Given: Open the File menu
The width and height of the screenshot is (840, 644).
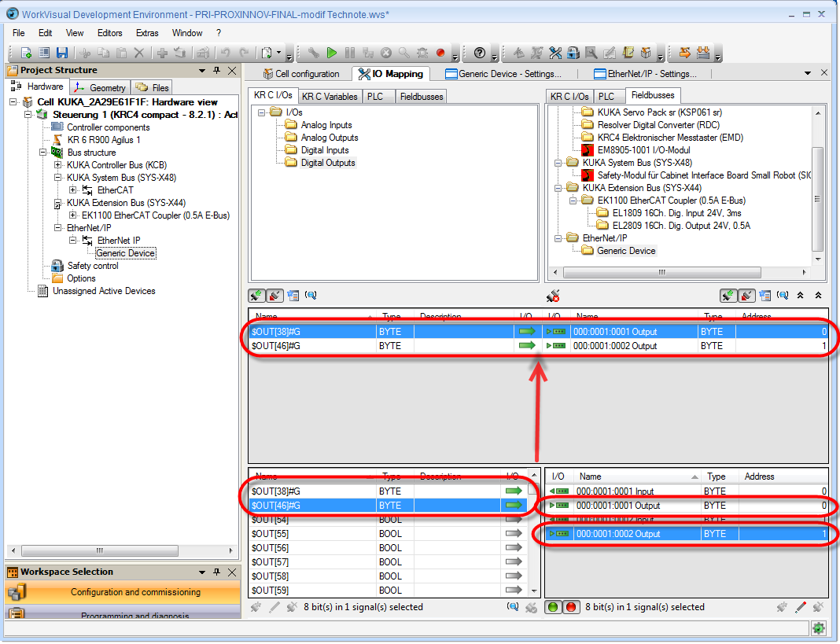Looking at the screenshot, I should (19, 33).
